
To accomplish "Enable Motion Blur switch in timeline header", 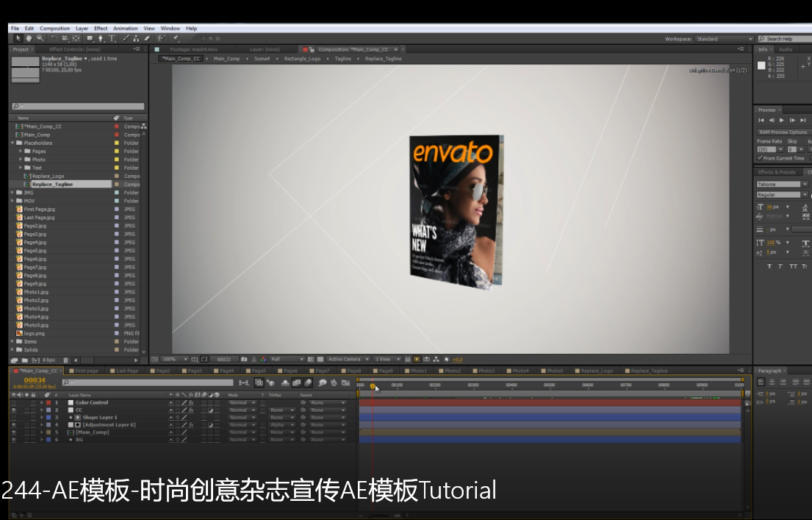I will pyautogui.click(x=308, y=383).
